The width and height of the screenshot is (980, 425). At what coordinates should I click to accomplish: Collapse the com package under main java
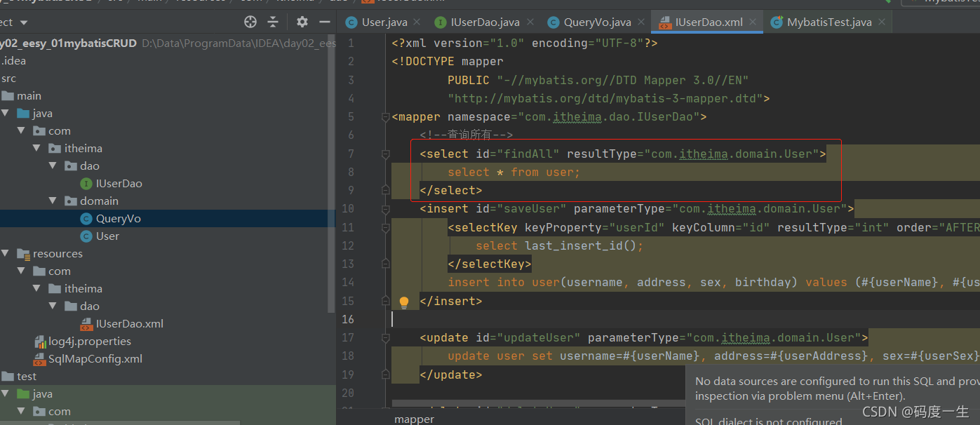(x=22, y=130)
